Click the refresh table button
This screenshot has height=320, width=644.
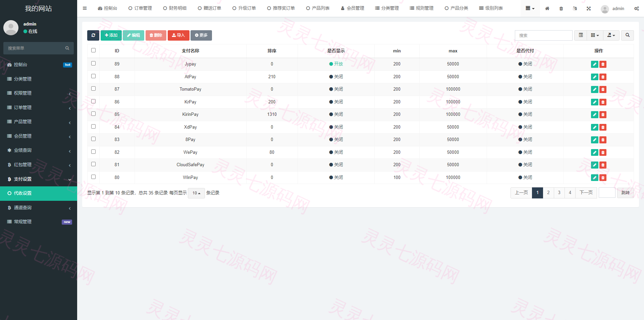93,35
